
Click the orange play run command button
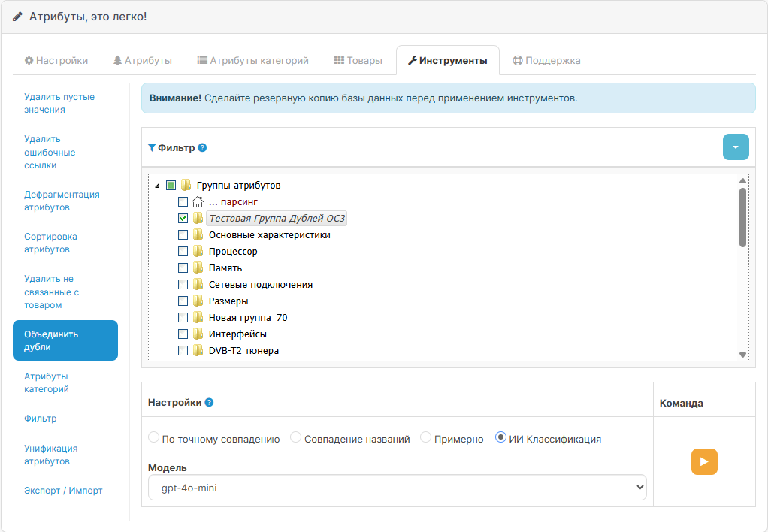(x=704, y=461)
